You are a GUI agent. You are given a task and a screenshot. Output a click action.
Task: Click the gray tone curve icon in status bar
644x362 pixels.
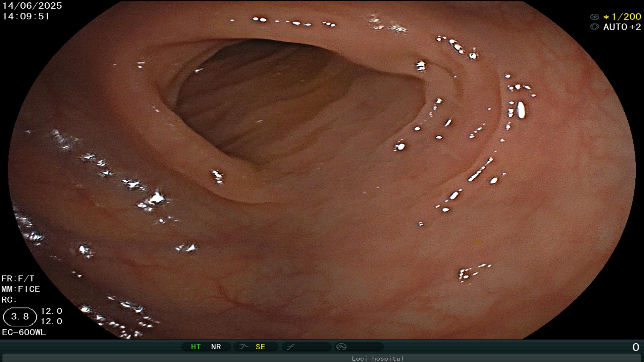click(x=290, y=347)
